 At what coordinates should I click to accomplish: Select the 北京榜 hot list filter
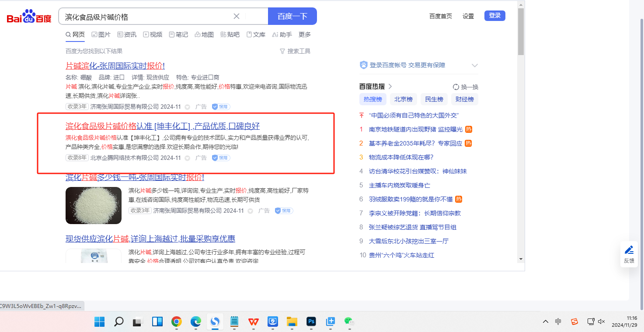tap(403, 99)
